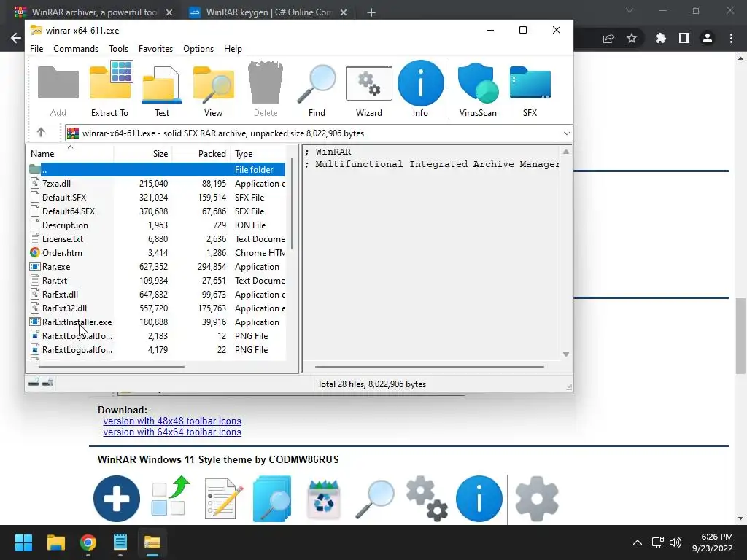
Task: Show hidden tray icons chevron
Action: point(637,542)
